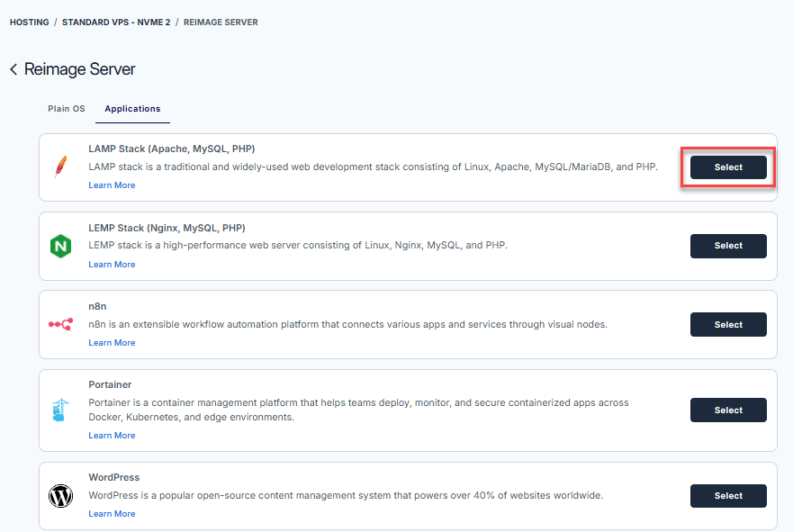Click the green Nginx LEMP Stack icon
This screenshot has width=793, height=532.
click(x=60, y=247)
